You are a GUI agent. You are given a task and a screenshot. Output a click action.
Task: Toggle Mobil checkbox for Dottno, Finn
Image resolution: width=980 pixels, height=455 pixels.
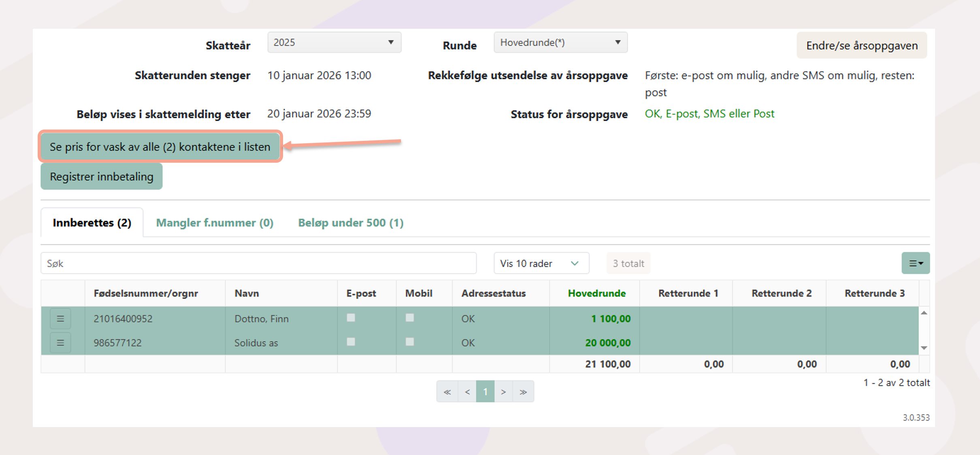[x=410, y=318]
